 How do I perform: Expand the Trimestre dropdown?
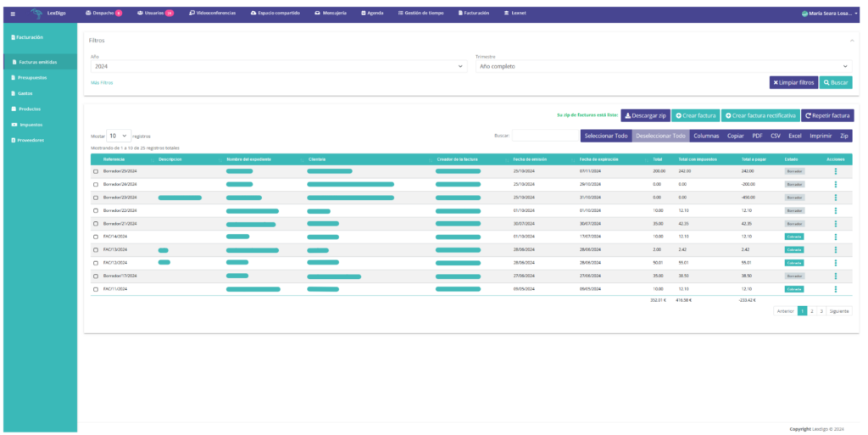tap(664, 66)
